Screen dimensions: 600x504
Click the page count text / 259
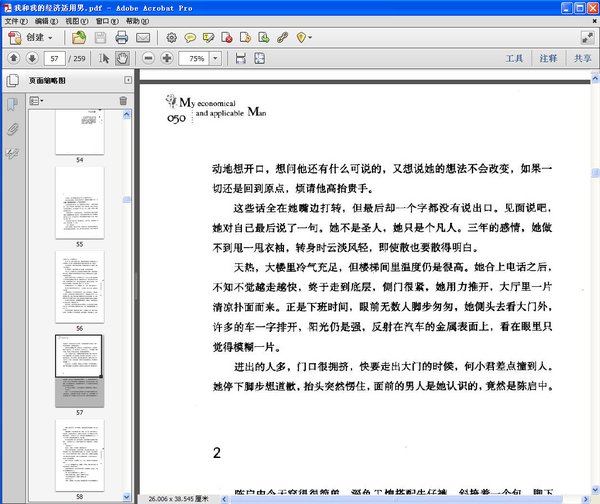pyautogui.click(x=77, y=59)
